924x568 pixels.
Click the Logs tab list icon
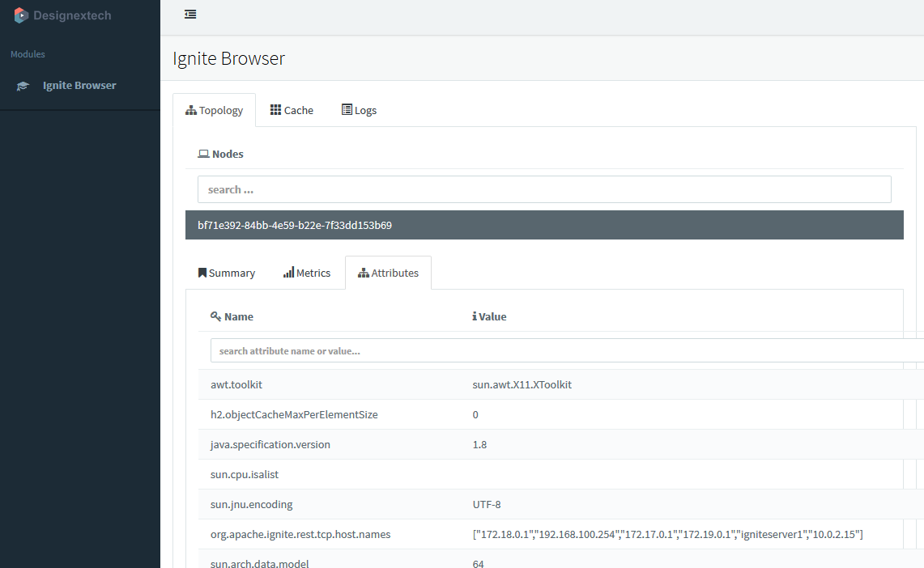point(347,109)
